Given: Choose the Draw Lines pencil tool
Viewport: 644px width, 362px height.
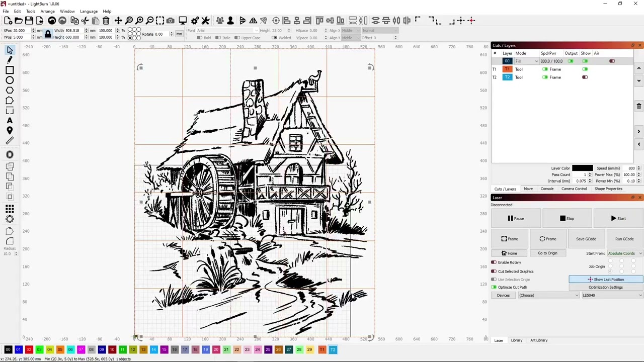Looking at the screenshot, I should [x=10, y=60].
